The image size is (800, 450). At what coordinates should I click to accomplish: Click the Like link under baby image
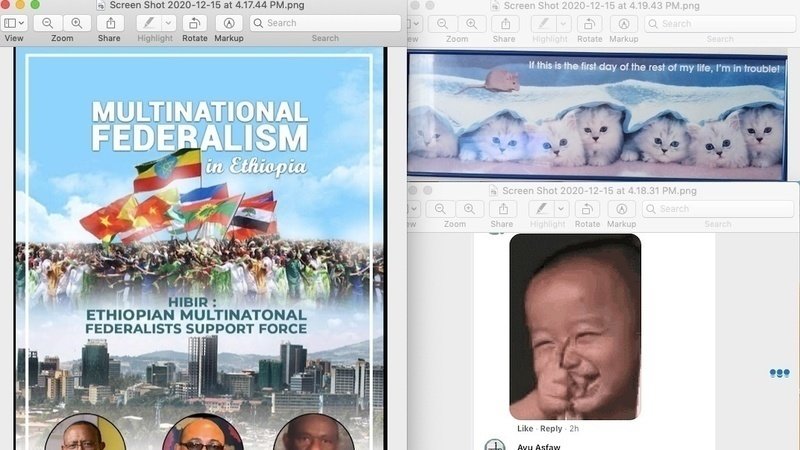(x=525, y=428)
